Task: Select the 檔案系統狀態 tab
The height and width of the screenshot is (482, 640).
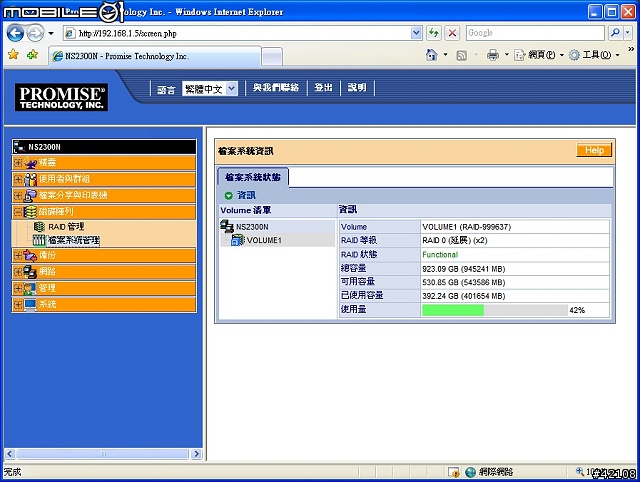Action: [x=253, y=178]
